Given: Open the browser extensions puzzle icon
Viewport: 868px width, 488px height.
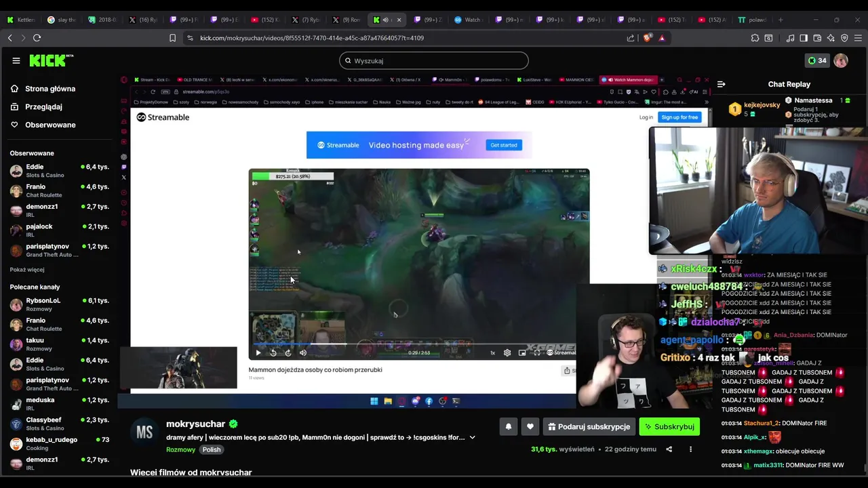Looking at the screenshot, I should (755, 38).
